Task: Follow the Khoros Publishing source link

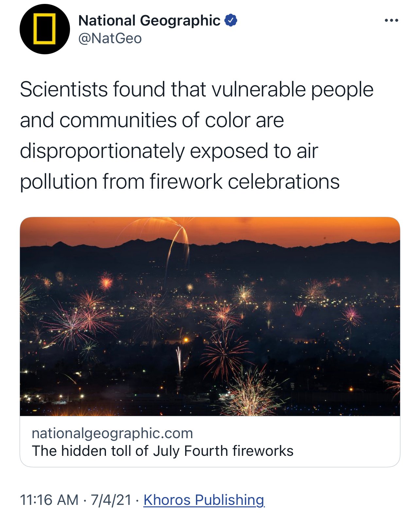Action: coord(204,500)
